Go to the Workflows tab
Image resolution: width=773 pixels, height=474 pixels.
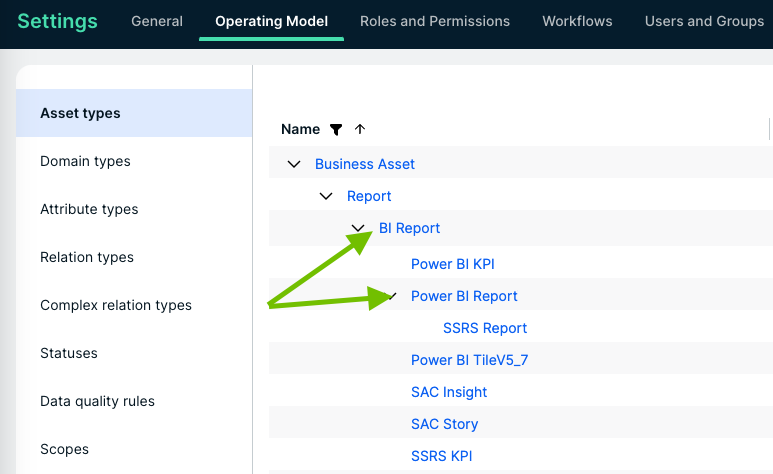pos(577,21)
